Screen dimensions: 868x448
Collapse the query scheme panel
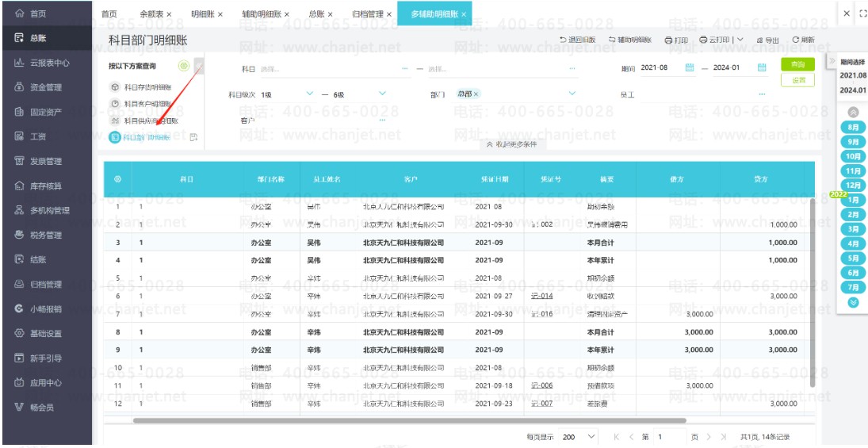[x=199, y=67]
